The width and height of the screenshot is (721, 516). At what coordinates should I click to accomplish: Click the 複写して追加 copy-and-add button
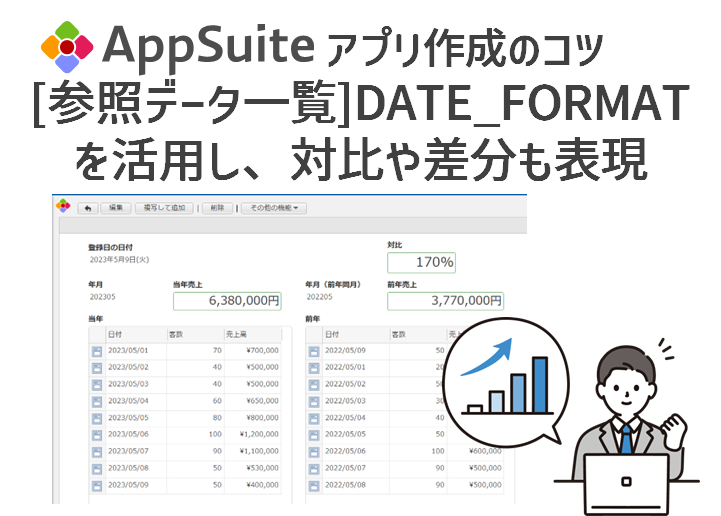coord(164,208)
